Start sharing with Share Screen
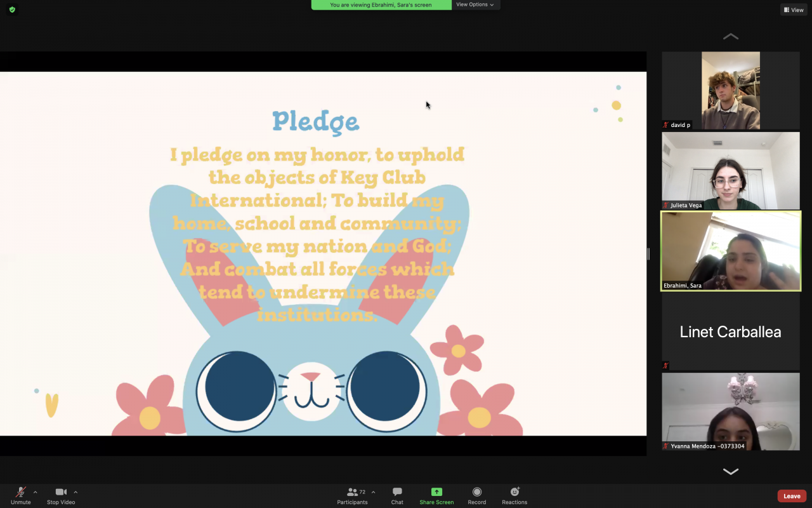The height and width of the screenshot is (508, 812). [436, 496]
